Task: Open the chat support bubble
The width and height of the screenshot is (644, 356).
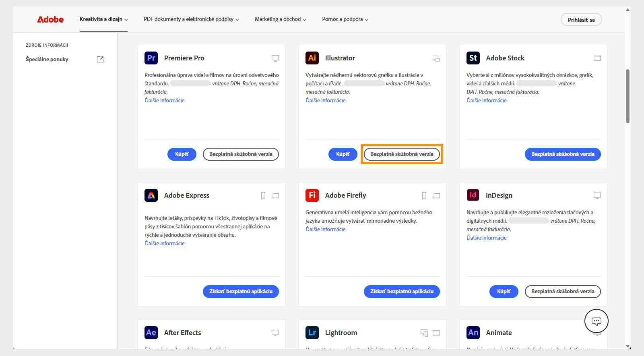Action: (596, 321)
